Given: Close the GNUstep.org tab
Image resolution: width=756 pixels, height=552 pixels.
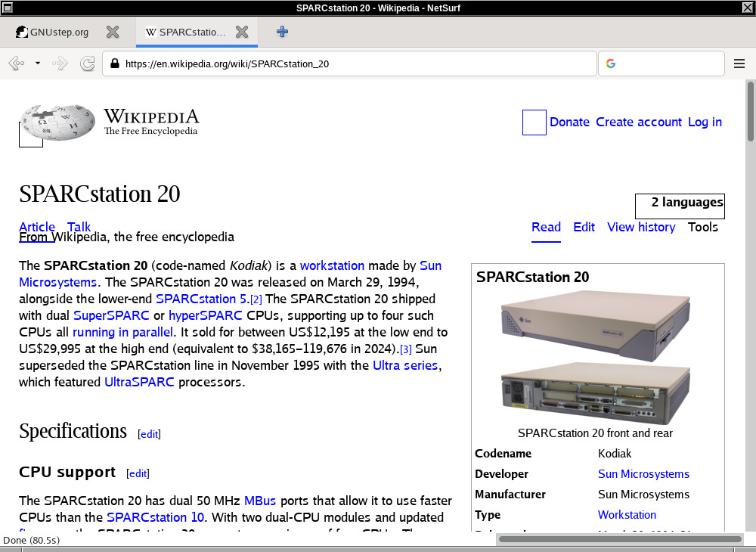Looking at the screenshot, I should pos(112,32).
